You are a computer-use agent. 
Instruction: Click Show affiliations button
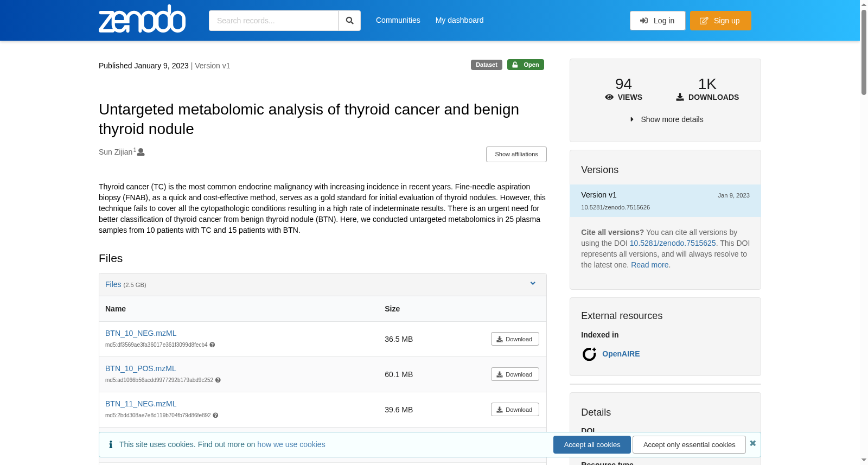(x=516, y=154)
